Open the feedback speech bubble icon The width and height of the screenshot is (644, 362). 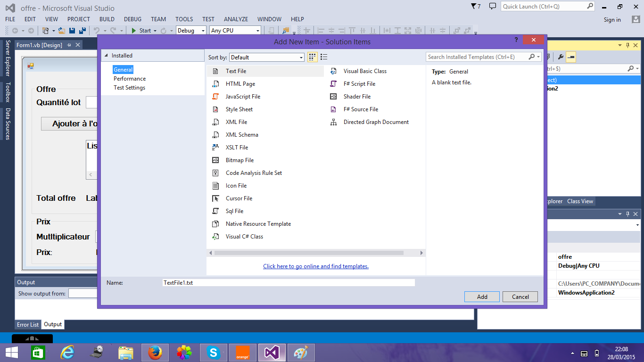(492, 6)
